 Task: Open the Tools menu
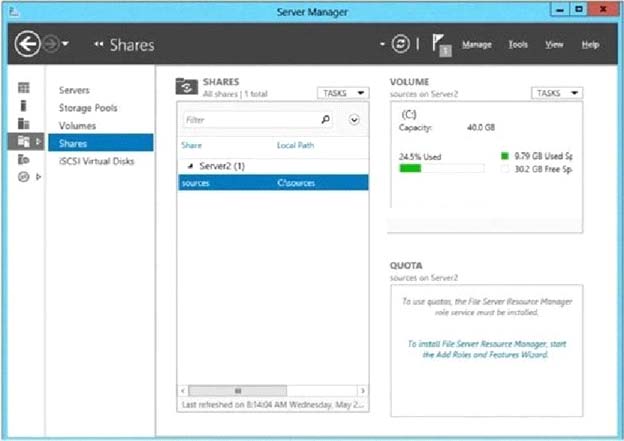pos(517,45)
